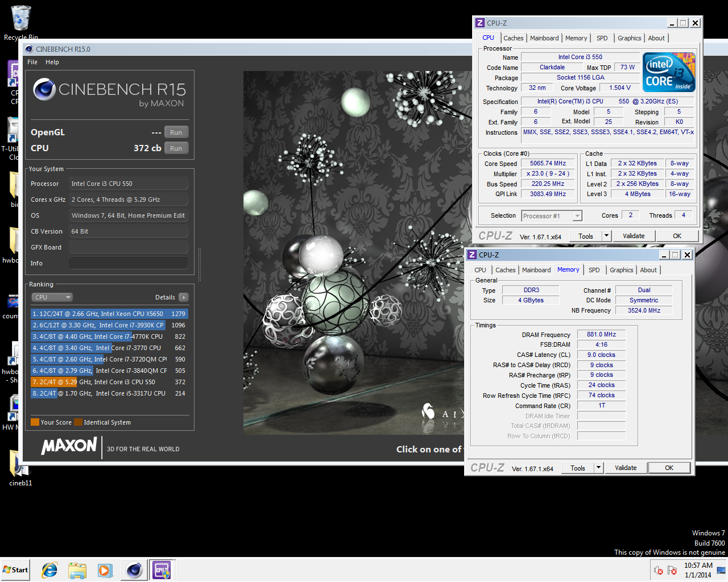This screenshot has height=582, width=728.
Task: Switch to Mainboard tab in lower CPU-Z
Action: coord(536,270)
